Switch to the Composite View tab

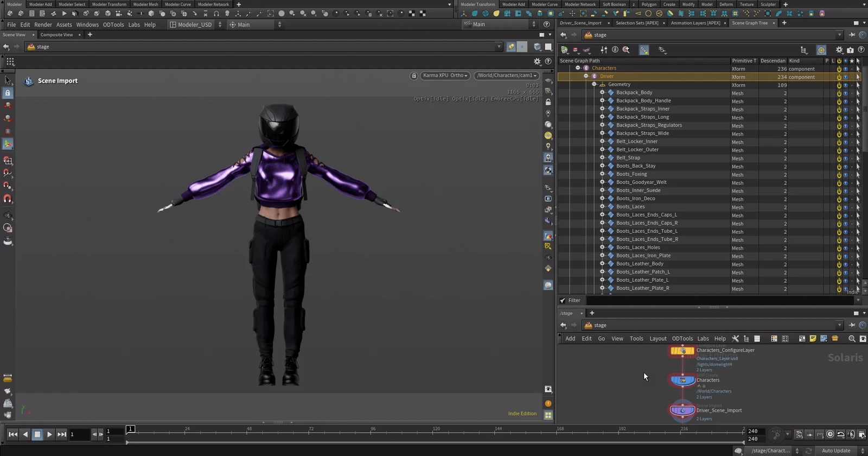(x=56, y=35)
